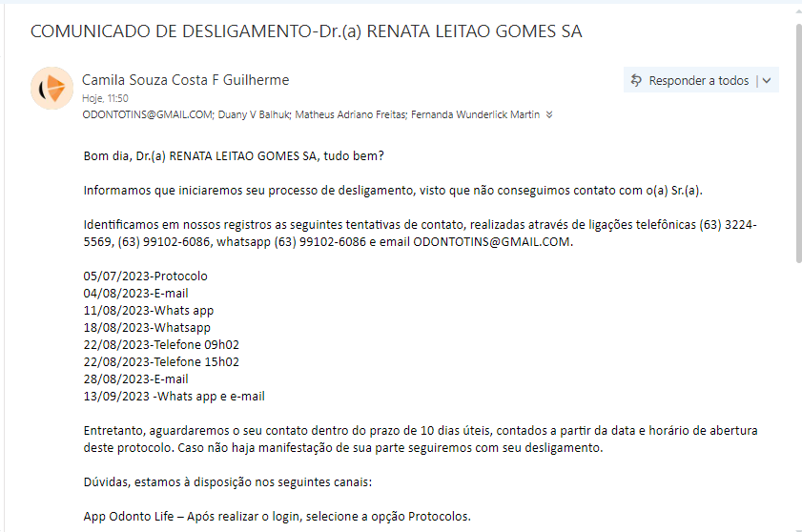Open sender name Camila Souza Costa F Guilherme
802x532 pixels.
pyautogui.click(x=185, y=80)
